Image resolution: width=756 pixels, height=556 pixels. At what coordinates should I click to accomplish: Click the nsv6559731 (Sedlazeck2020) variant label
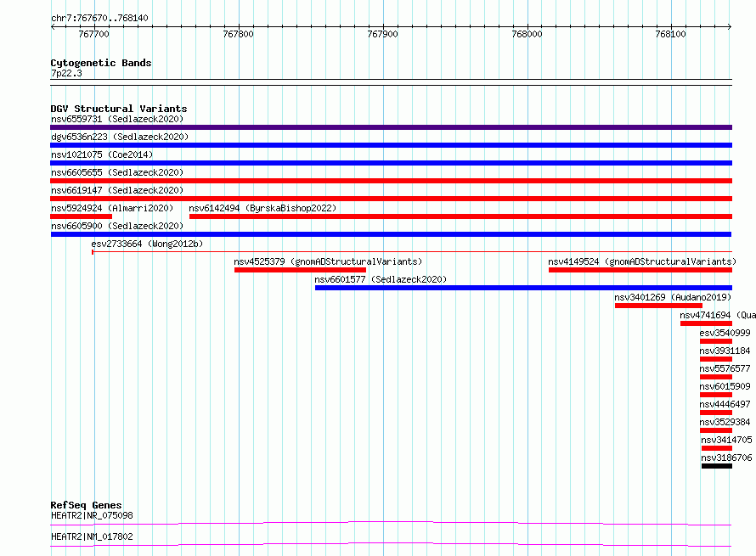point(117,119)
